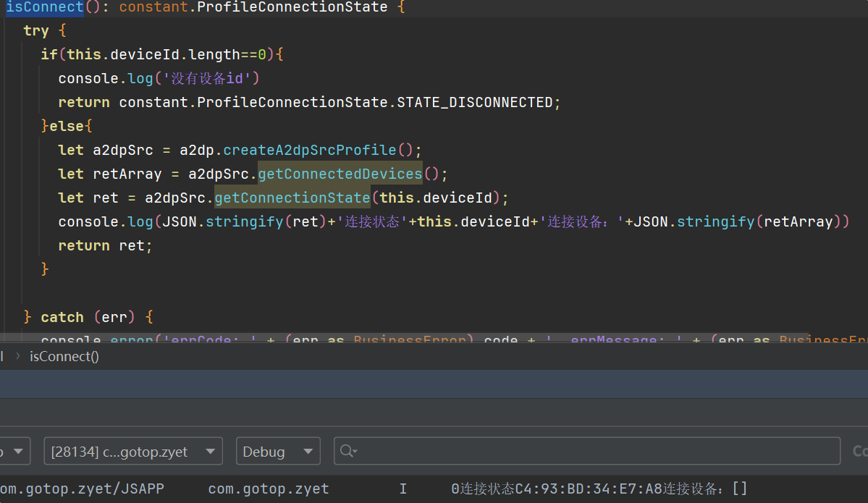Screen dimensions: 868x503
Task: Click createA2dpSrcProfile method call
Action: (310, 150)
